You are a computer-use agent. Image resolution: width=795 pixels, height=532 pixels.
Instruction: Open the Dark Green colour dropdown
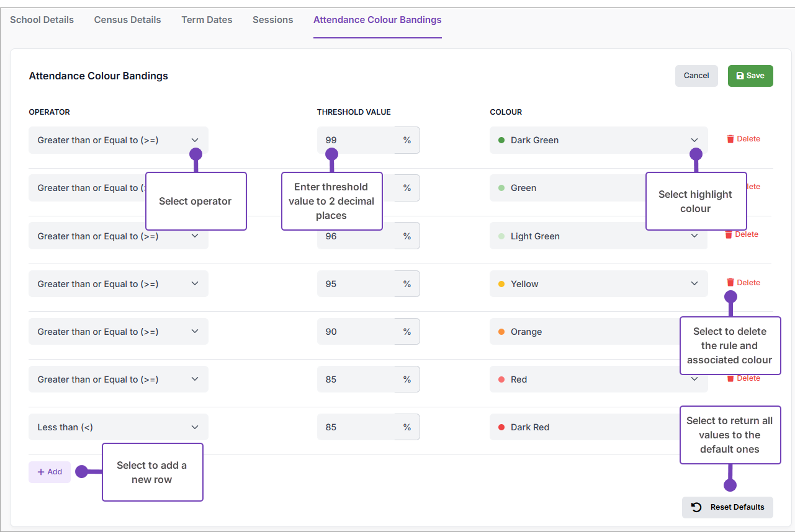pyautogui.click(x=598, y=140)
